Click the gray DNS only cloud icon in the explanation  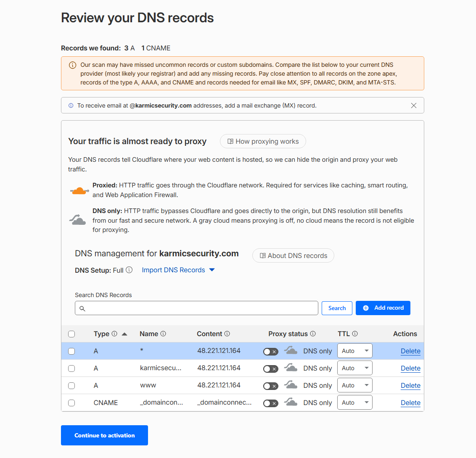coord(78,220)
